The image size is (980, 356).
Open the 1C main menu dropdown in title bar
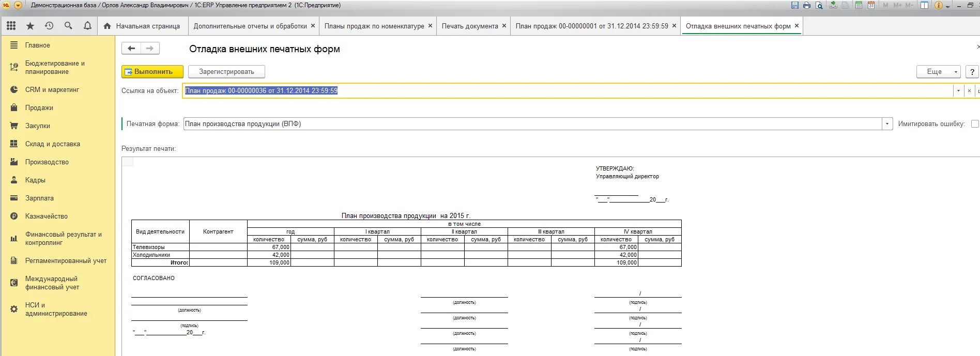point(18,5)
